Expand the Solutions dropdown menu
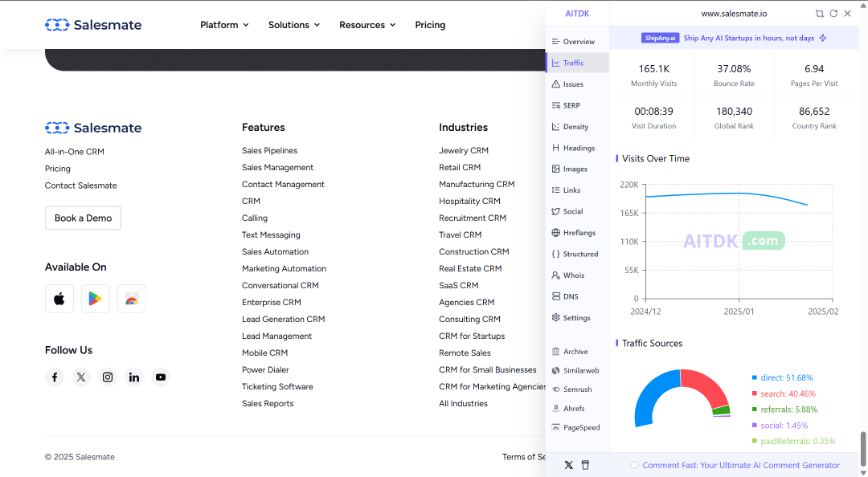This screenshot has height=477, width=868. [294, 25]
